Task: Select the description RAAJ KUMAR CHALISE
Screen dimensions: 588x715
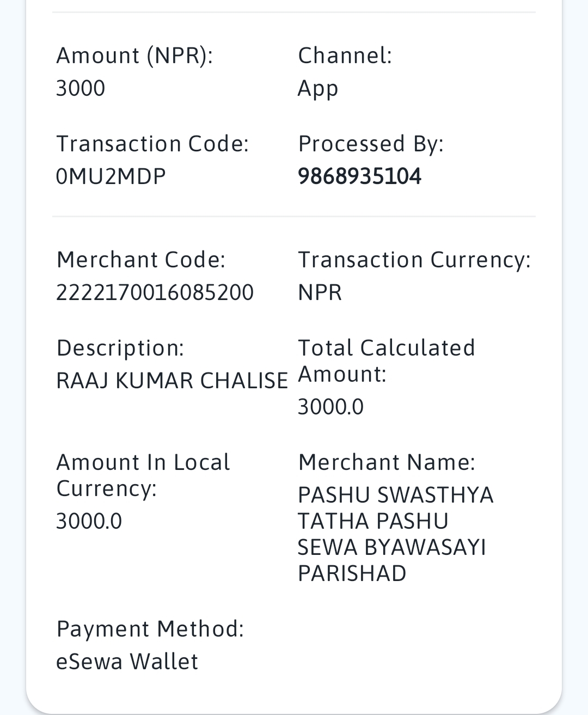Action: [172, 381]
